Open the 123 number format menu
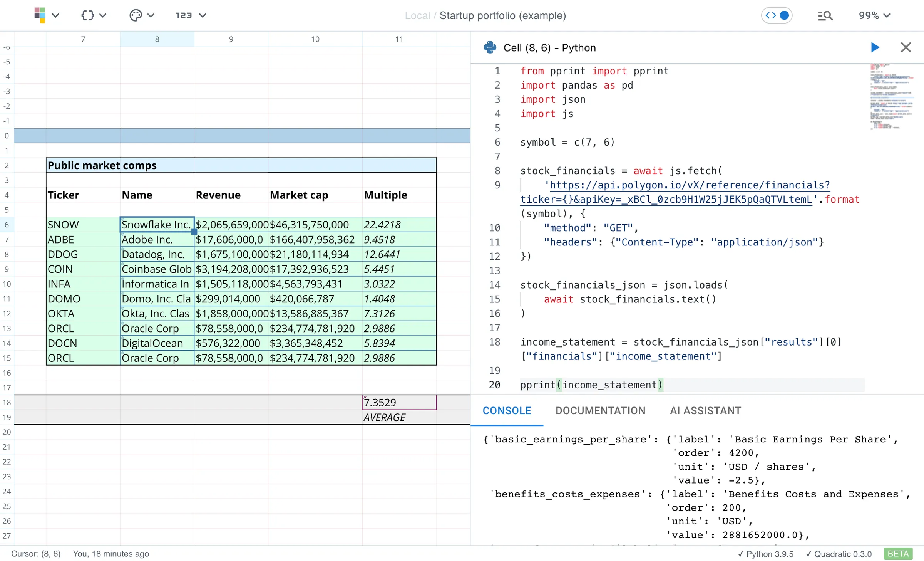 point(184,15)
